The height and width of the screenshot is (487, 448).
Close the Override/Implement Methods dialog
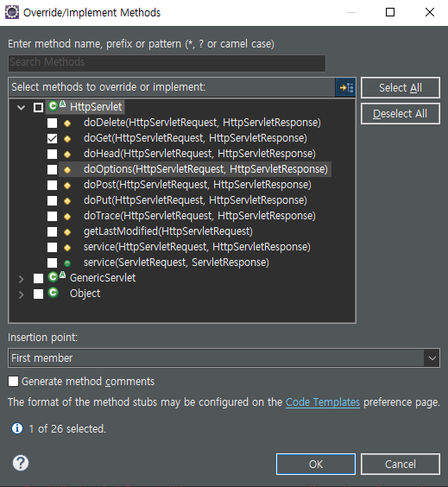coord(430,12)
